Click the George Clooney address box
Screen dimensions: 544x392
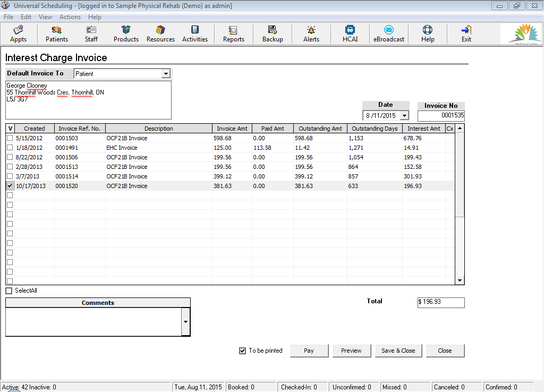click(x=89, y=100)
